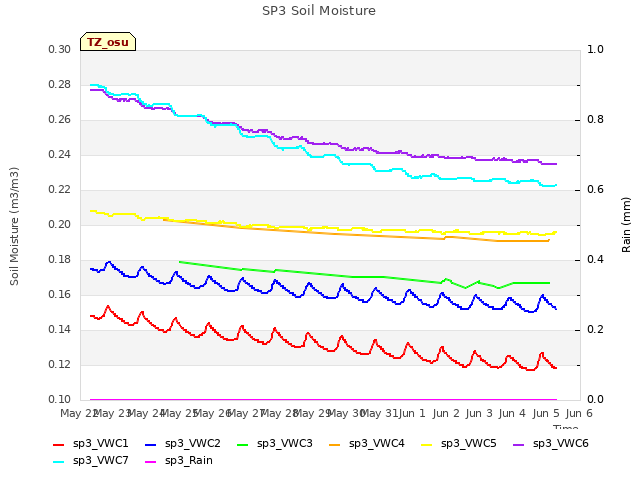Toggle sp3_VWC5 legend entry
The width and height of the screenshot is (640, 480).
pyautogui.click(x=459, y=444)
